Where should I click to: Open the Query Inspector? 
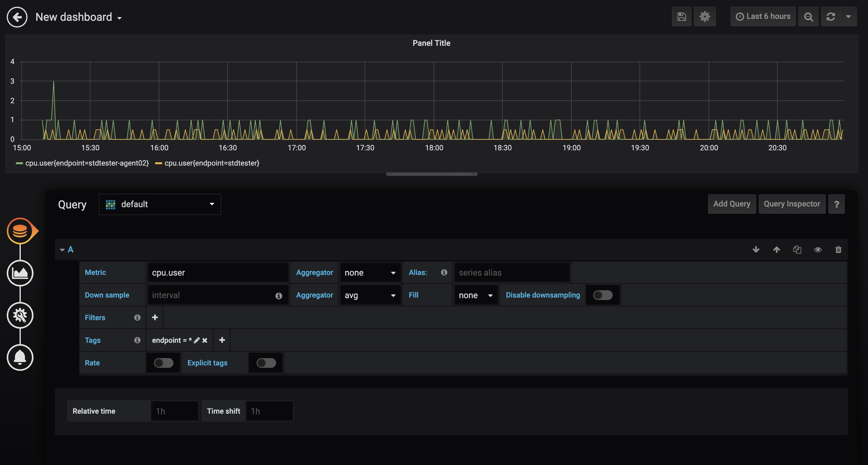coord(792,204)
